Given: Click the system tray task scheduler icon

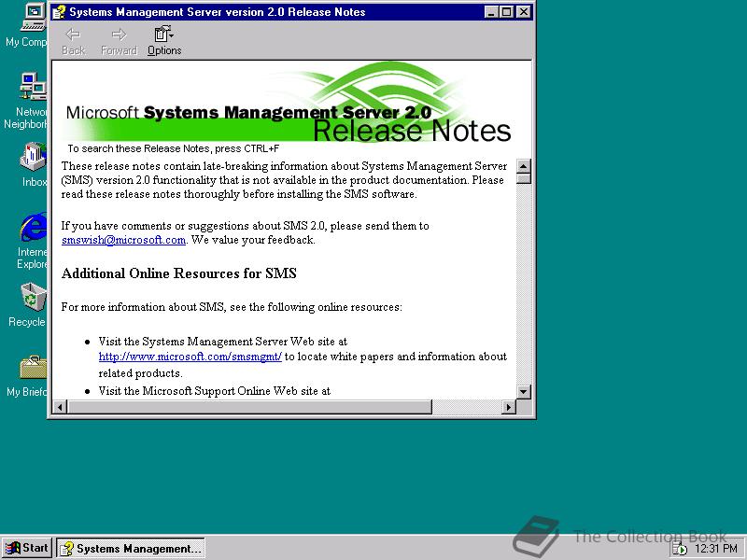Looking at the screenshot, I should point(680,549).
